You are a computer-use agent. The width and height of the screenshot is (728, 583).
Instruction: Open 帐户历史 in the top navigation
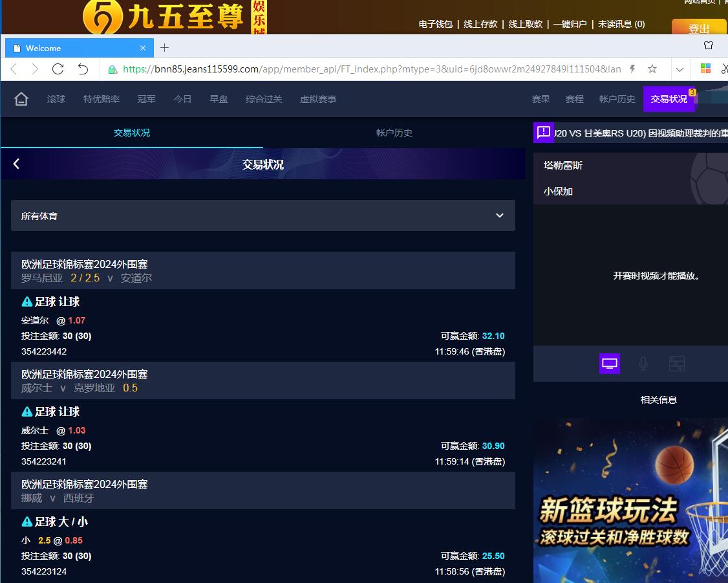(617, 99)
